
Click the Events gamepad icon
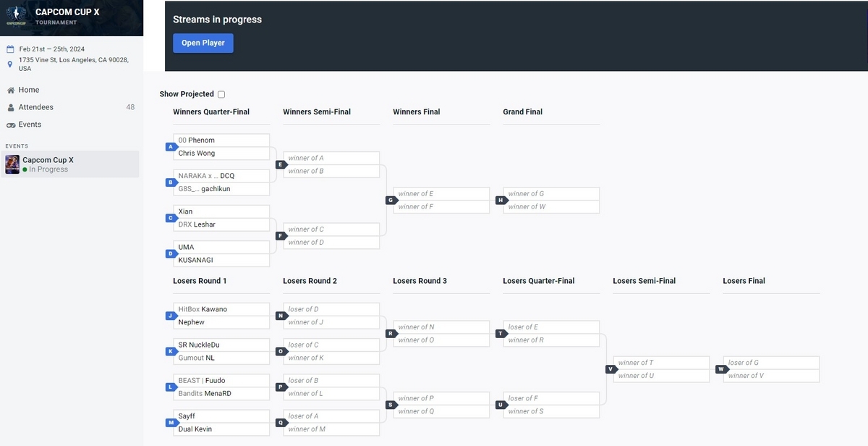point(11,125)
